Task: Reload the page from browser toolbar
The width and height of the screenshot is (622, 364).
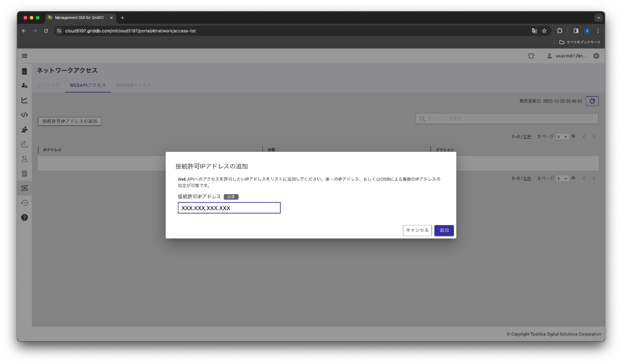Action: point(46,31)
